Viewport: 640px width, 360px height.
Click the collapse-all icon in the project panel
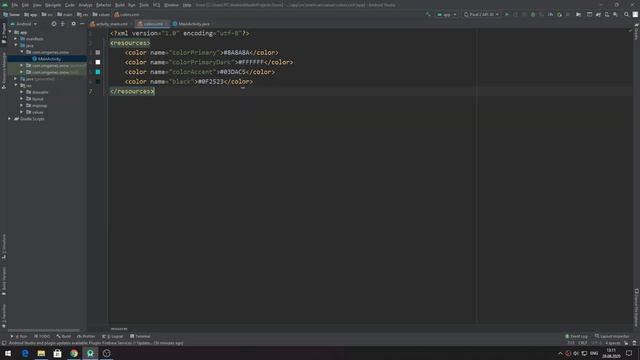point(63,24)
